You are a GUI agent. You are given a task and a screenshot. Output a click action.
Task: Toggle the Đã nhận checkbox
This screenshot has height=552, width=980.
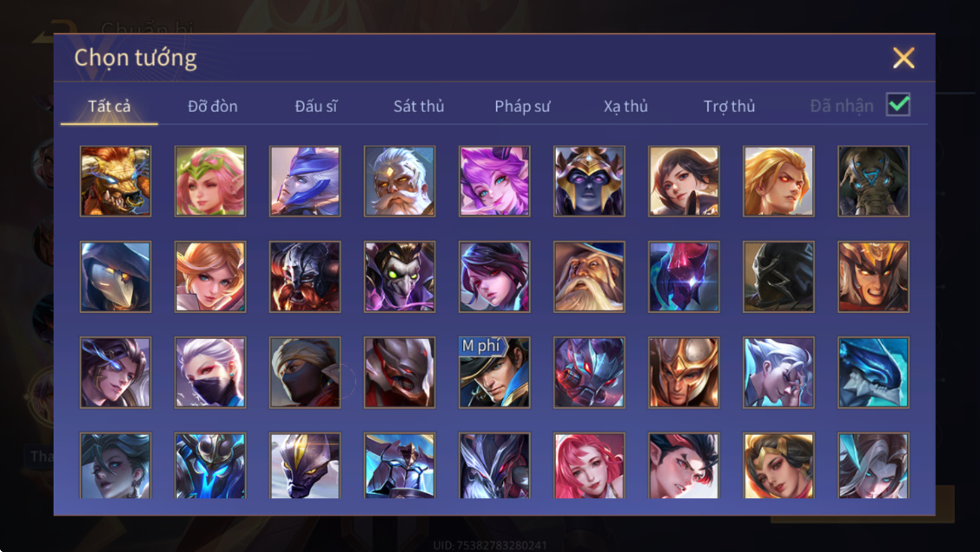898,104
